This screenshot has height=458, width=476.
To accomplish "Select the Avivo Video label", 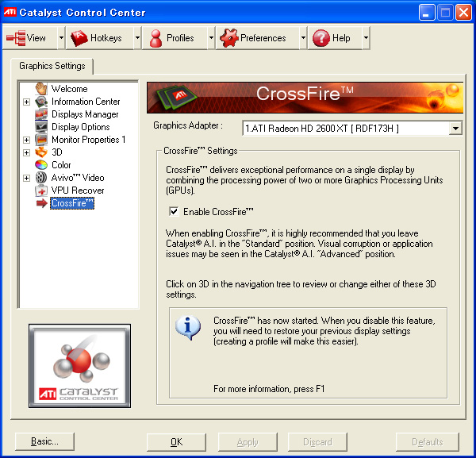I will 78,178.
